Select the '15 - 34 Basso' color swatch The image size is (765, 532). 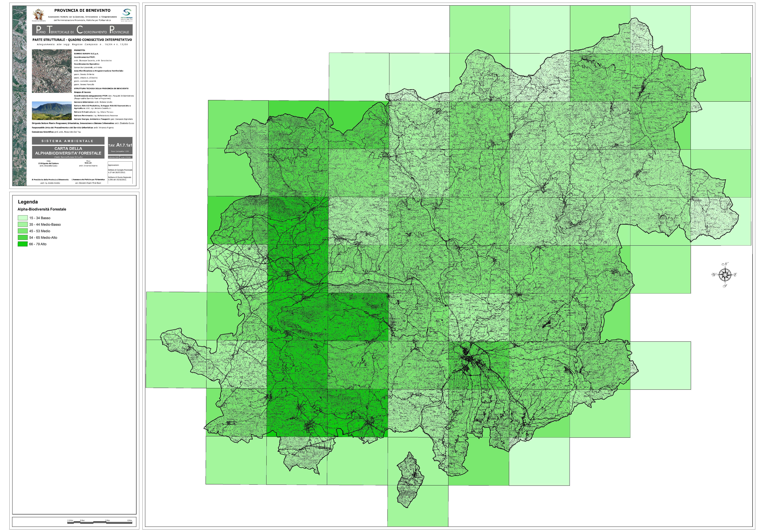click(x=23, y=218)
